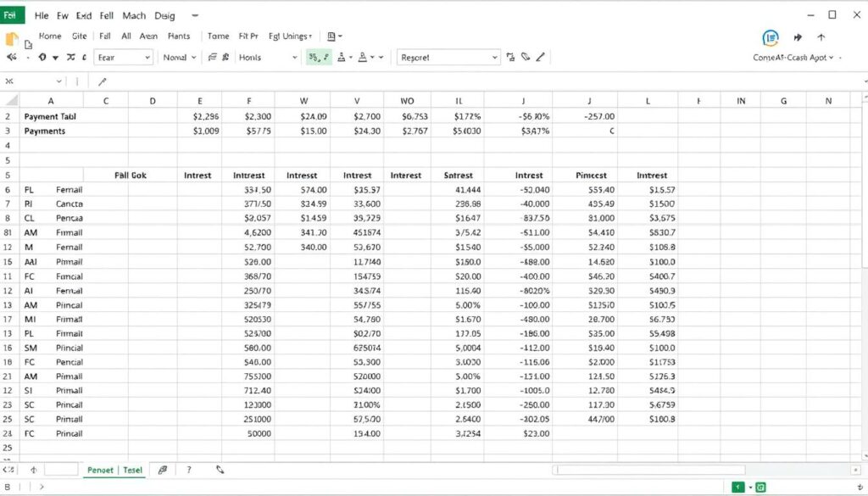Image resolution: width=868 pixels, height=496 pixels.
Task: Click the new sheet icon after Tesel tab
Action: (x=162, y=470)
